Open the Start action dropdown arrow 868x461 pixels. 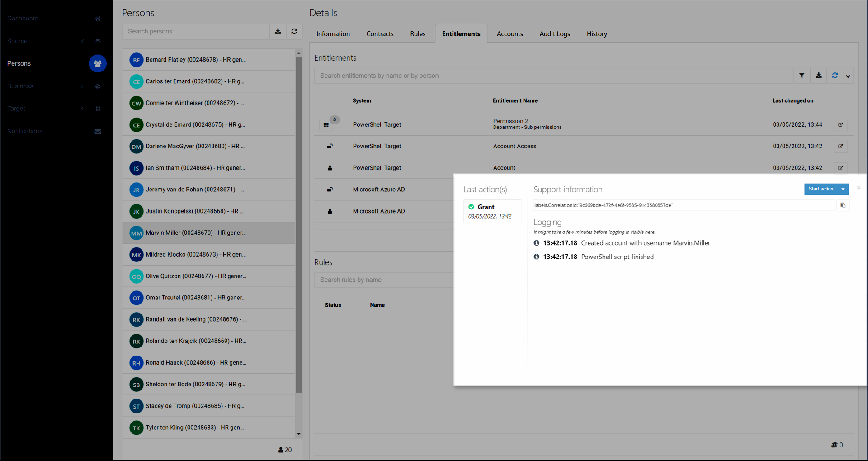tap(843, 189)
